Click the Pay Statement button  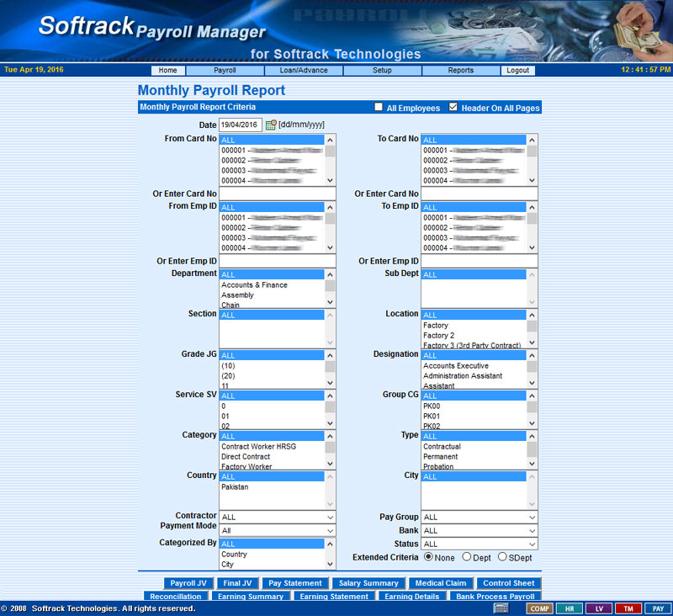click(x=294, y=583)
